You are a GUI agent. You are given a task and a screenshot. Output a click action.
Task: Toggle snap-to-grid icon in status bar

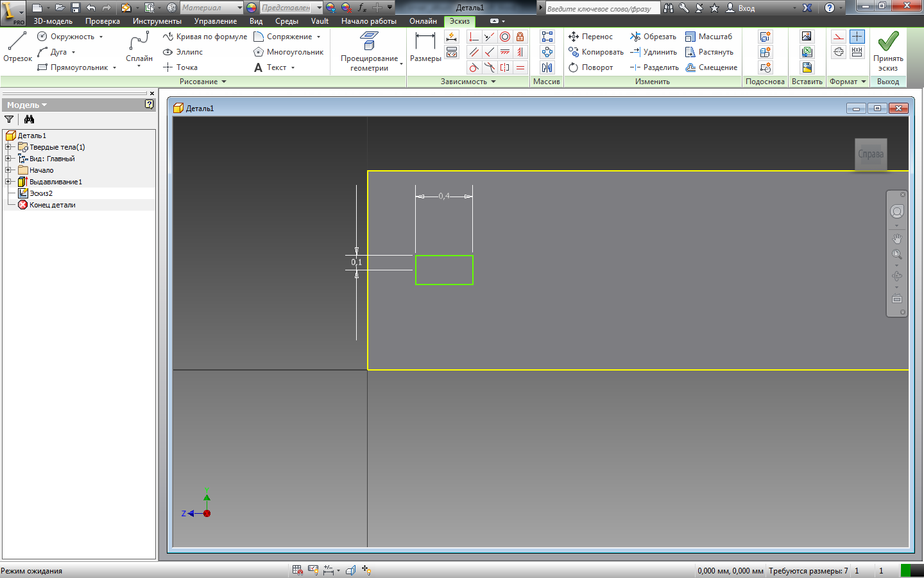pos(298,570)
